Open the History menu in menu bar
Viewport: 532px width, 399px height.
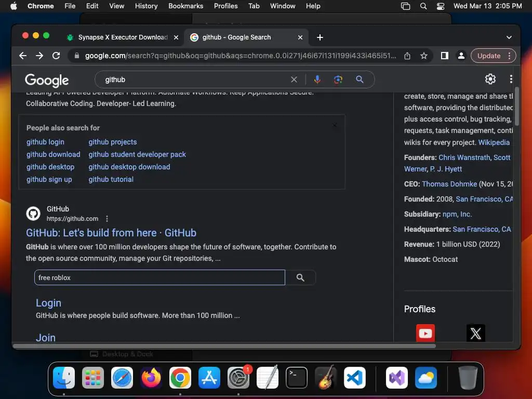[x=146, y=6]
